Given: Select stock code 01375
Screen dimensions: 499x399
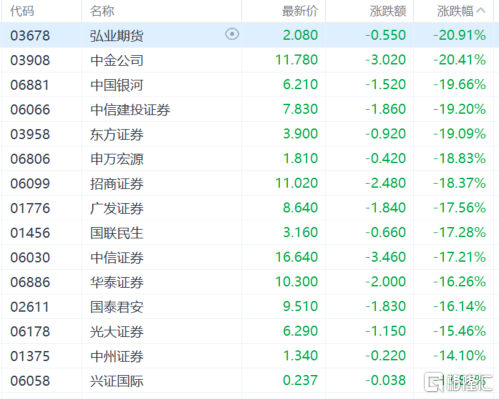Looking at the screenshot, I should point(30,356).
